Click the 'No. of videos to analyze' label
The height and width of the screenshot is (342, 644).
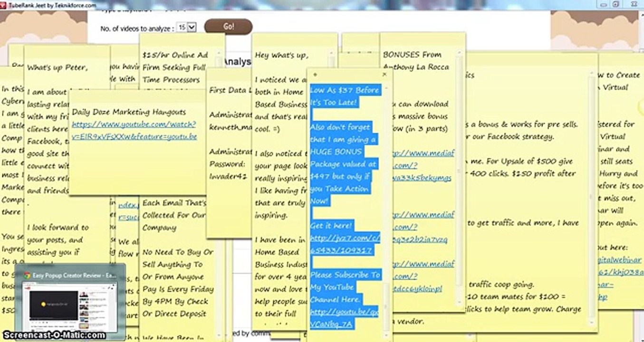click(x=137, y=28)
